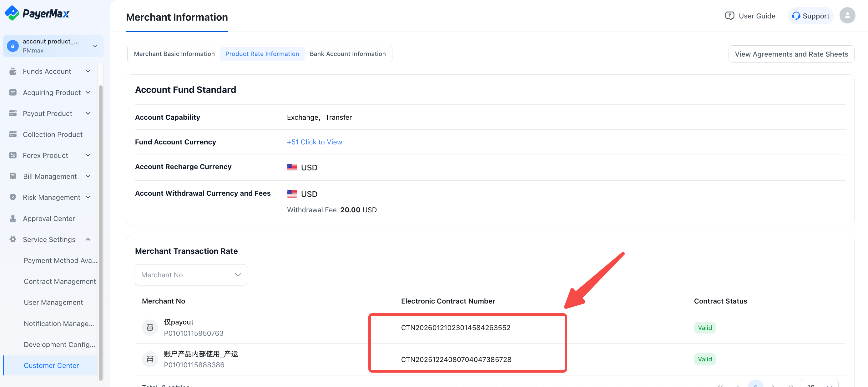The width and height of the screenshot is (868, 387).
Task: Open the User Guide link text
Action: (757, 16)
